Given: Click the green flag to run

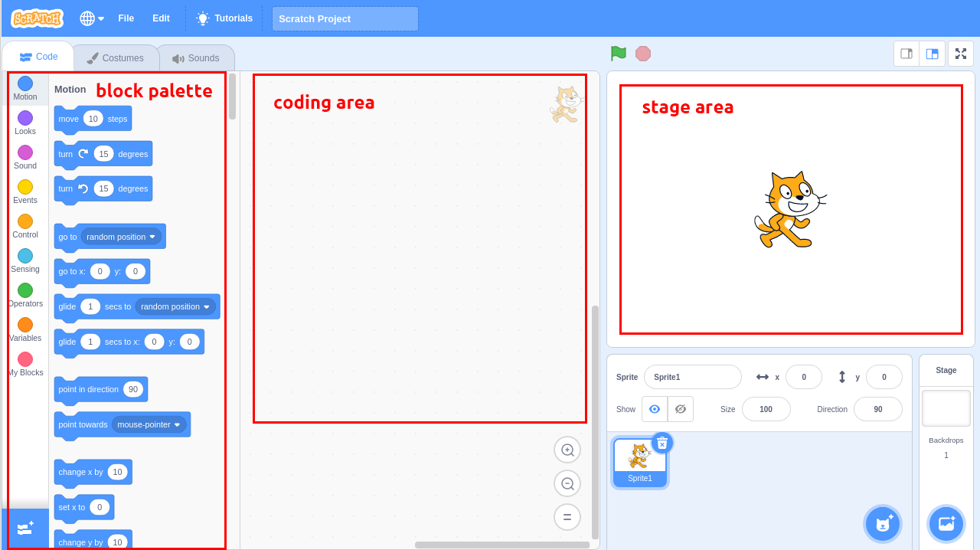Looking at the screenshot, I should click(619, 54).
